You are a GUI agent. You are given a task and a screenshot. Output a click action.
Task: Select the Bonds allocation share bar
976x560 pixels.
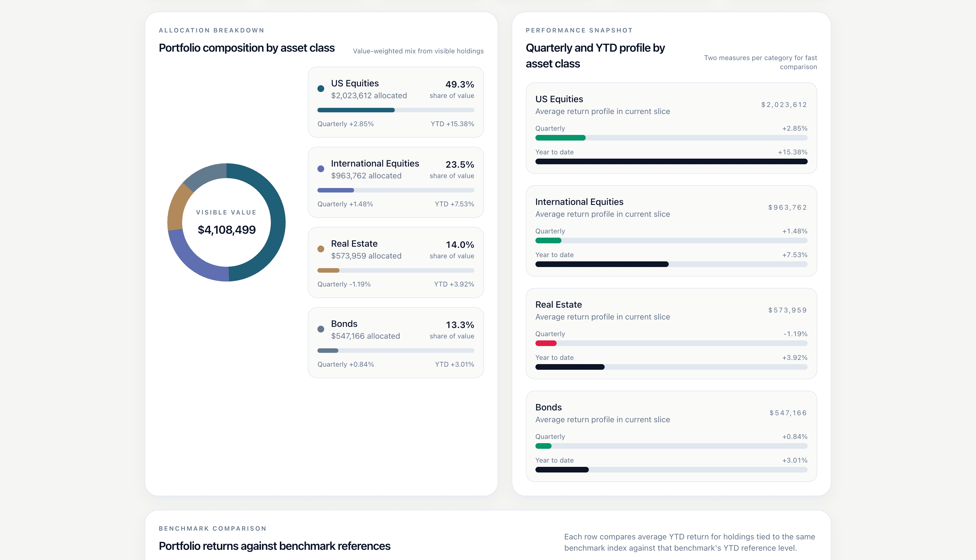pos(395,350)
